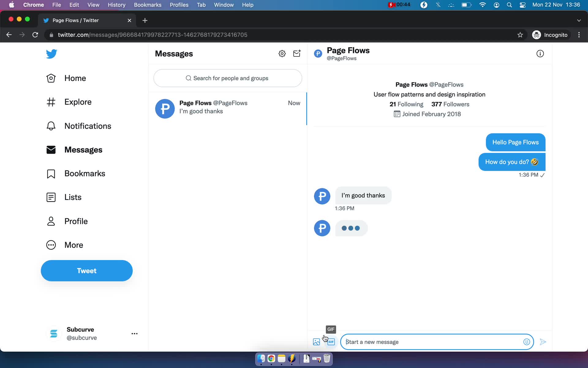Go back in browser

point(9,35)
